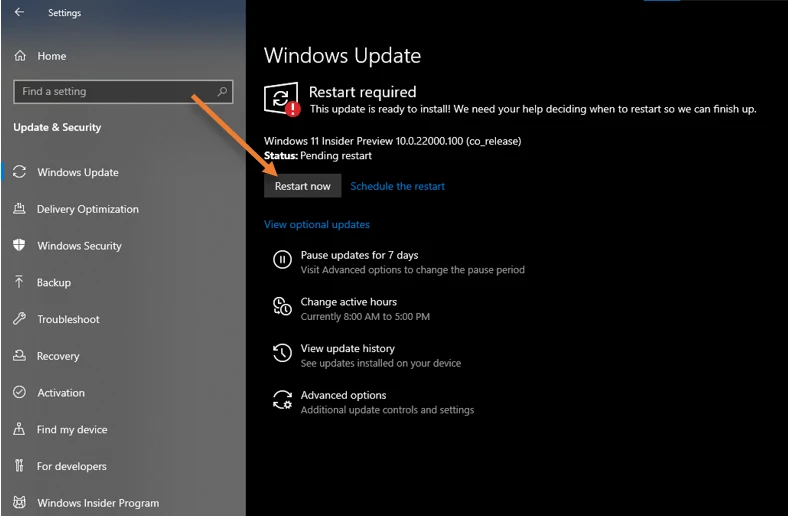Click 'Additional update controls and settings' text
Screen dimensions: 788x516
click(x=387, y=409)
